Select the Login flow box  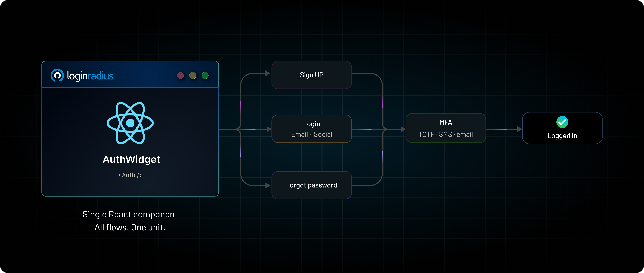[x=311, y=129]
